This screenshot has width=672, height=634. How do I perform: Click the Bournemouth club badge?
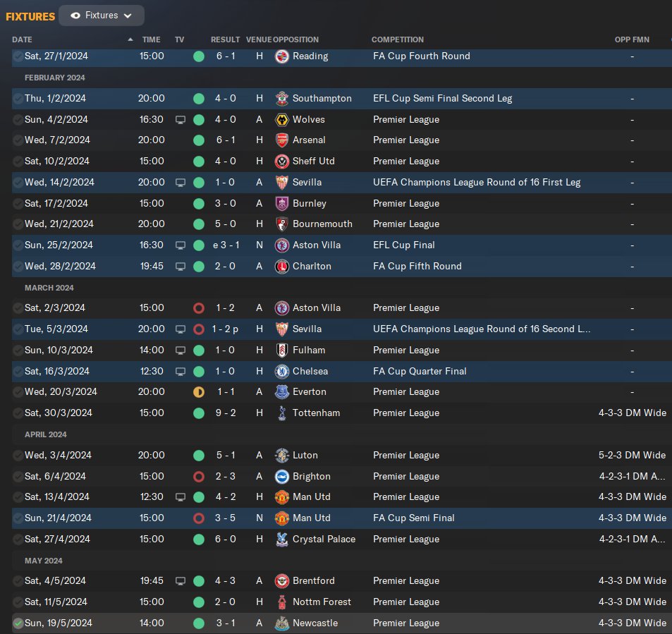tap(281, 224)
